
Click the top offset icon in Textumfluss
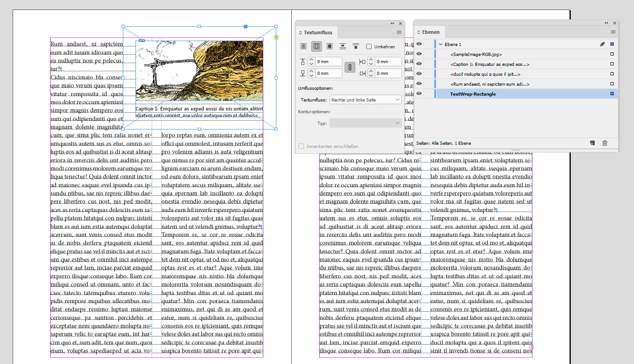[x=303, y=62]
